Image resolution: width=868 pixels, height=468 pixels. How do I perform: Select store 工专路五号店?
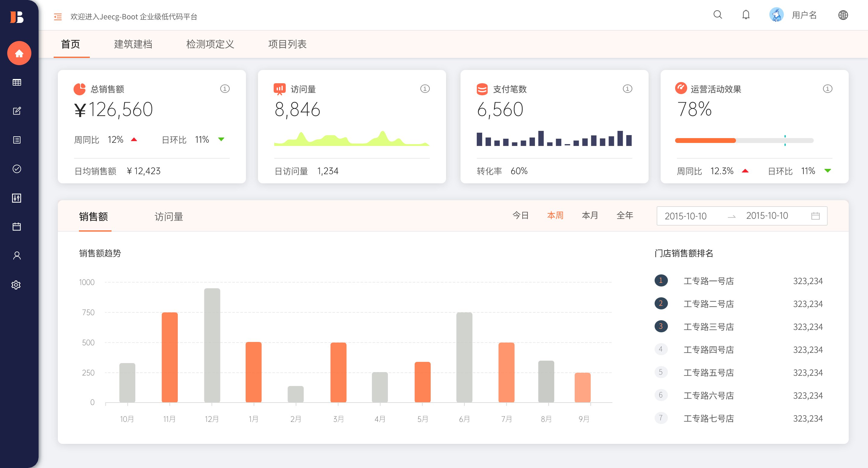tap(709, 373)
